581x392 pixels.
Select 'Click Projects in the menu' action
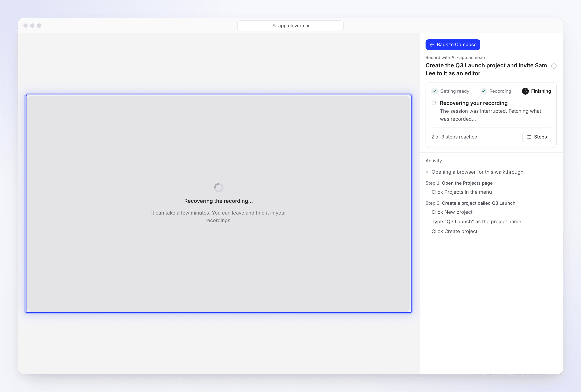461,192
